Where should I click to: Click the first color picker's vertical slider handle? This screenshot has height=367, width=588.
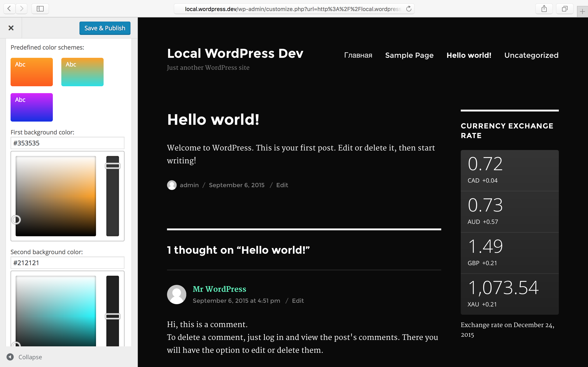(x=113, y=166)
